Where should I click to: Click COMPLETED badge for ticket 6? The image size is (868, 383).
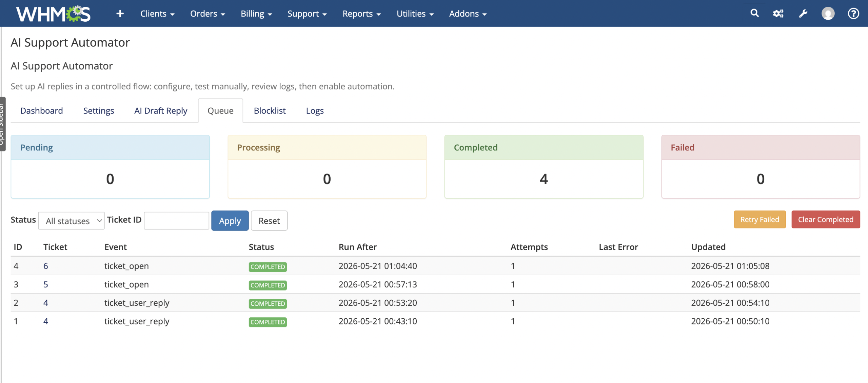tap(268, 267)
